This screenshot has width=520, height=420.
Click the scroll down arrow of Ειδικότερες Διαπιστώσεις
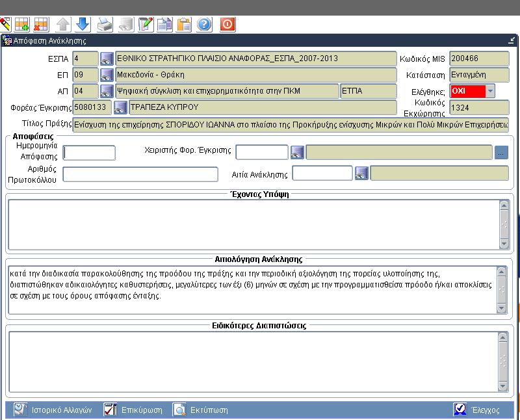click(x=503, y=386)
